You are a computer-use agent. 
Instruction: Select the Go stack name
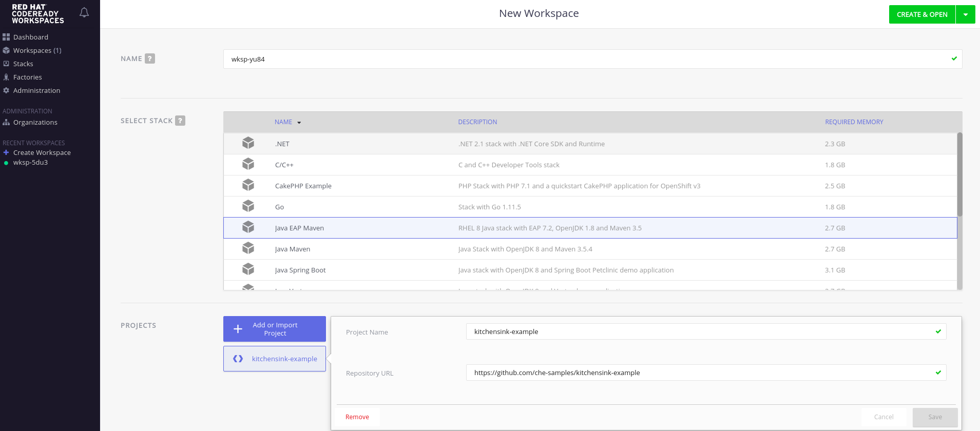pos(279,207)
